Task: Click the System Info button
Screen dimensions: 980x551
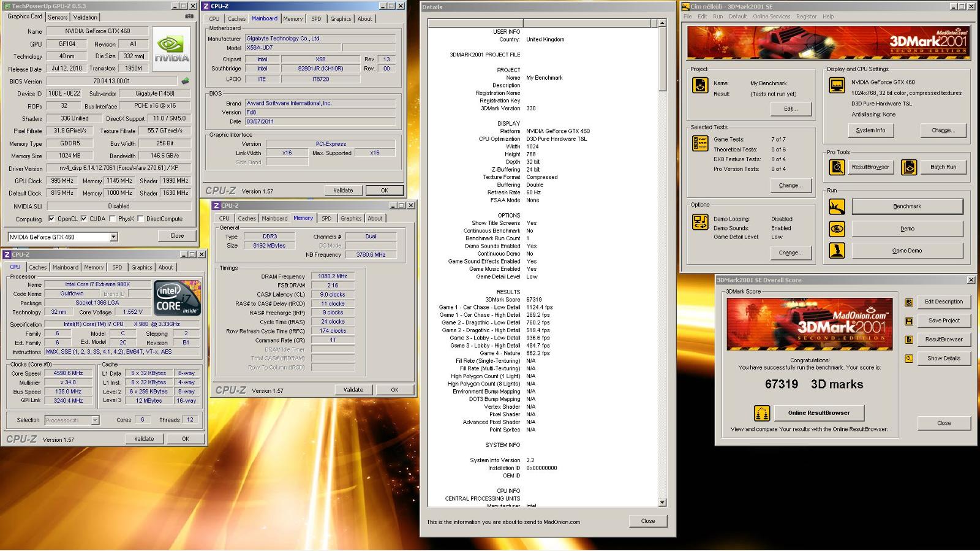Action: 870,131
